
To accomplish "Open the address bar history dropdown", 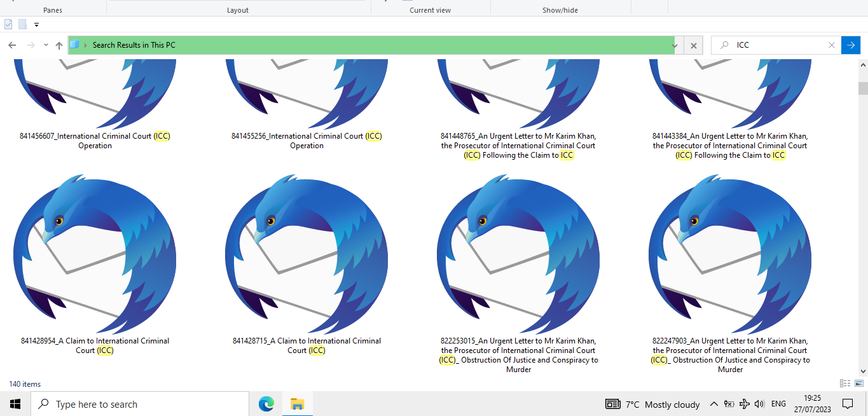I will coord(675,45).
